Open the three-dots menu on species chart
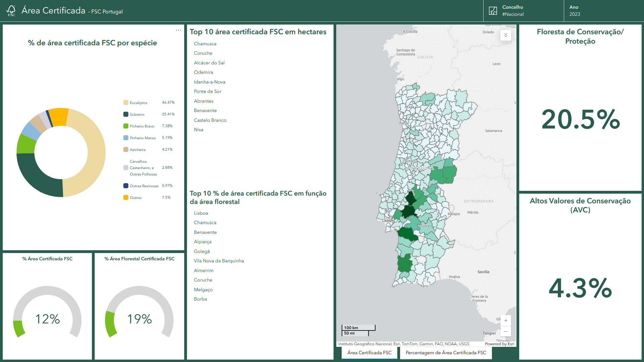Image resolution: width=644 pixels, height=362 pixels. 178,30
